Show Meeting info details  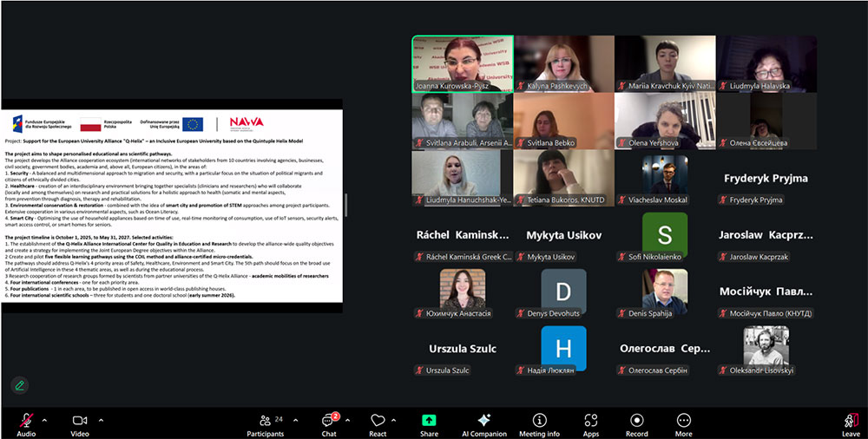coord(539,422)
